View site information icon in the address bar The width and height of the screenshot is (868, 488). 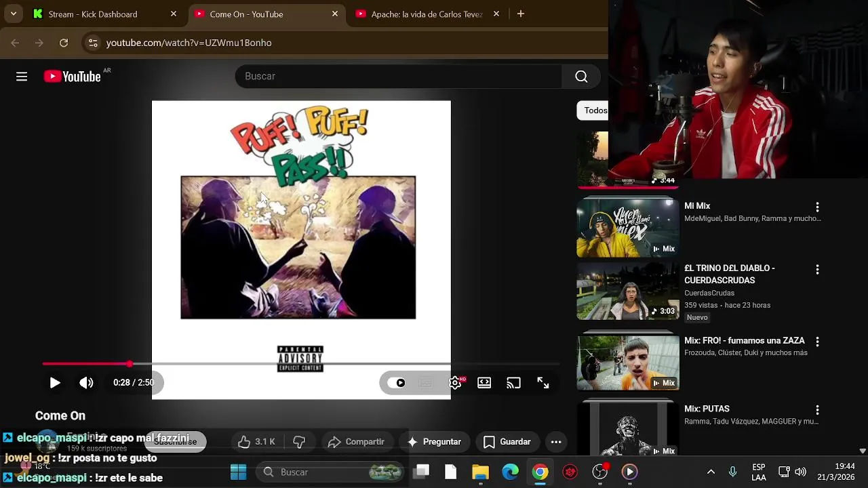click(x=93, y=43)
